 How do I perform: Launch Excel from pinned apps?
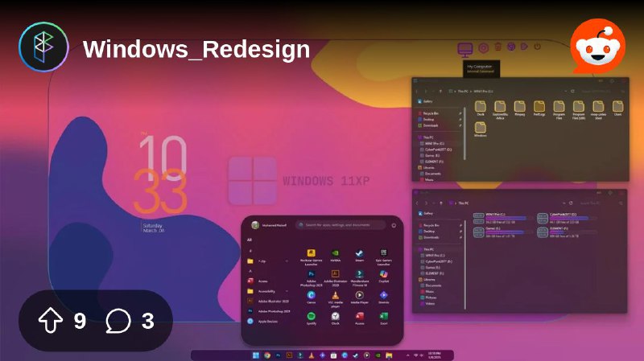coord(384,318)
